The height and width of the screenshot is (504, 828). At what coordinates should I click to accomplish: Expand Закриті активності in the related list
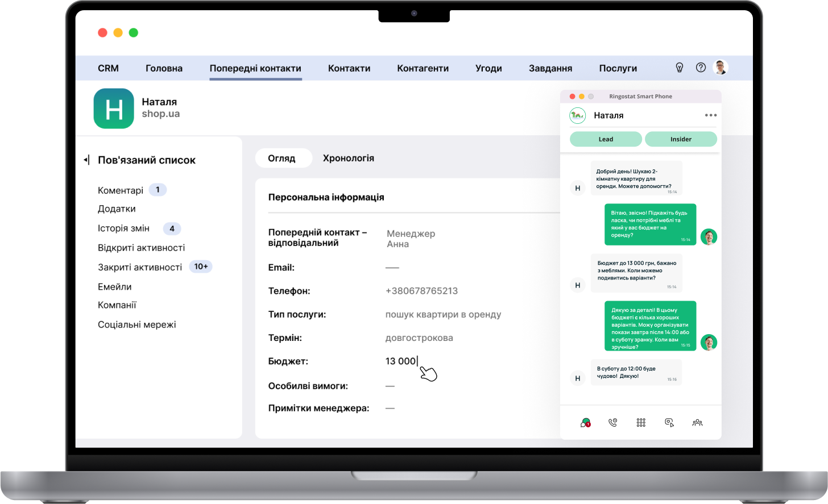point(140,267)
